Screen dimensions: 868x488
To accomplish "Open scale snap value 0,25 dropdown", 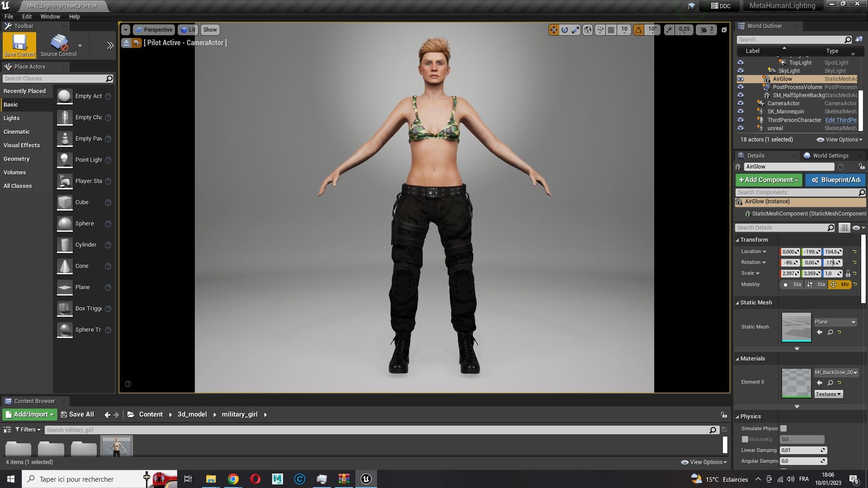I will point(684,30).
